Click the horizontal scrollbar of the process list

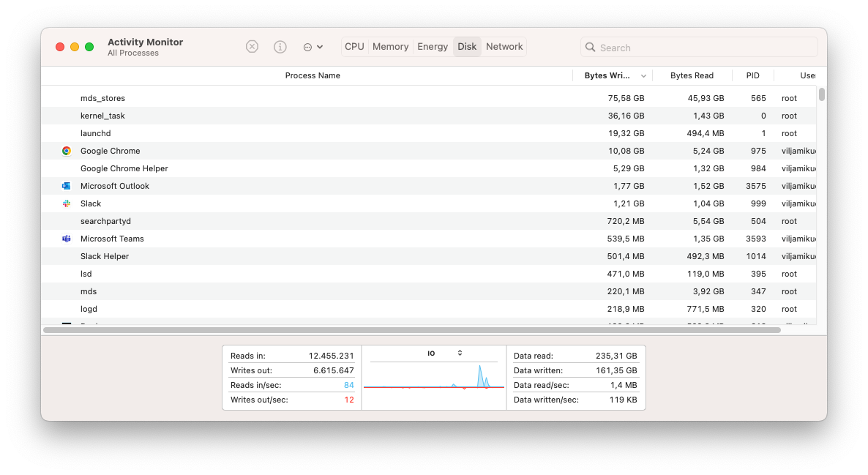tap(412, 330)
